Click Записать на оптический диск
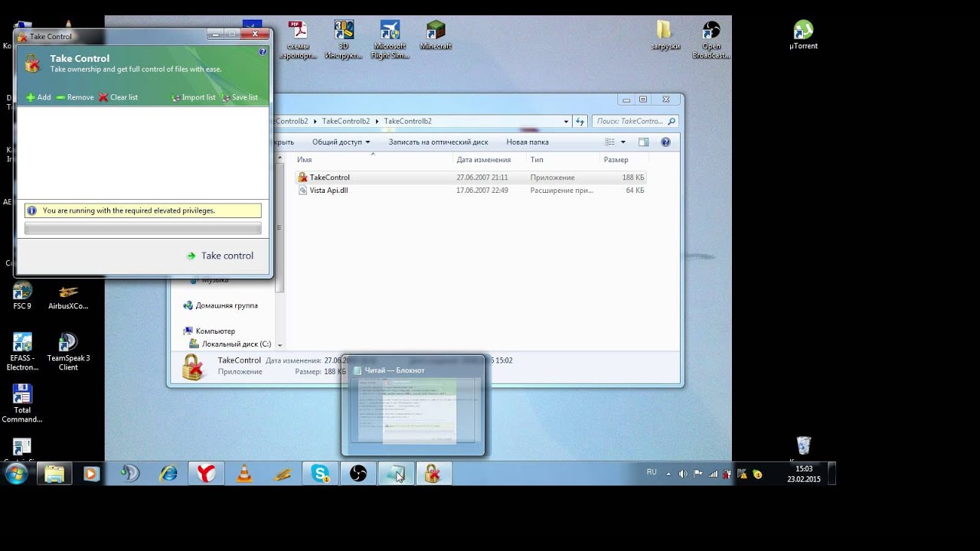The width and height of the screenshot is (980, 551). click(438, 142)
